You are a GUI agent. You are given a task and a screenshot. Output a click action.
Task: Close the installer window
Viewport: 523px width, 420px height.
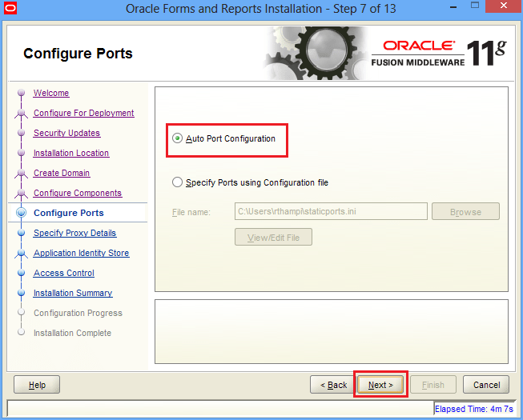[x=504, y=6]
